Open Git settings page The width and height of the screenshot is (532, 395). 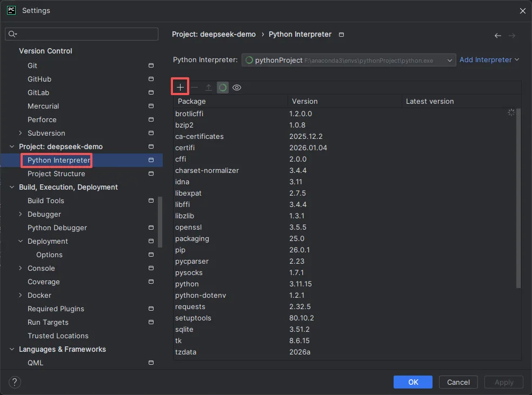pos(32,65)
